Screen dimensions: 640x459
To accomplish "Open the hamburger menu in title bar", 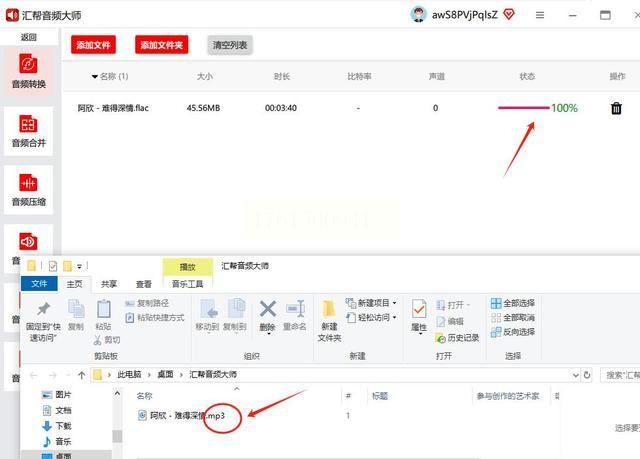I will pos(540,16).
